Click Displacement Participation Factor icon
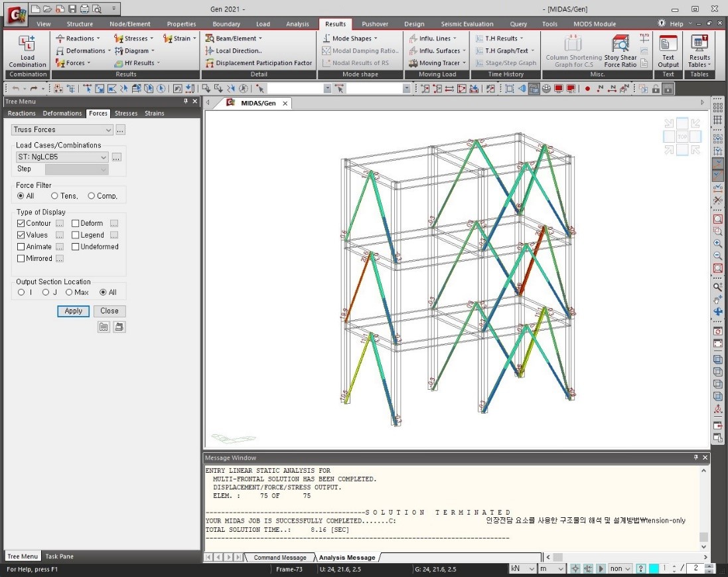Image resolution: width=728 pixels, height=577 pixels. coord(210,63)
